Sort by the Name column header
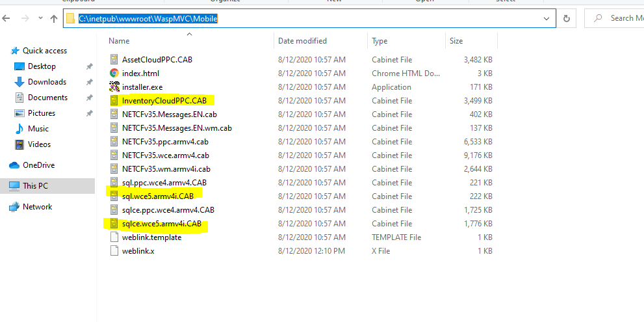Image resolution: width=644 pixels, height=322 pixels. [119, 41]
